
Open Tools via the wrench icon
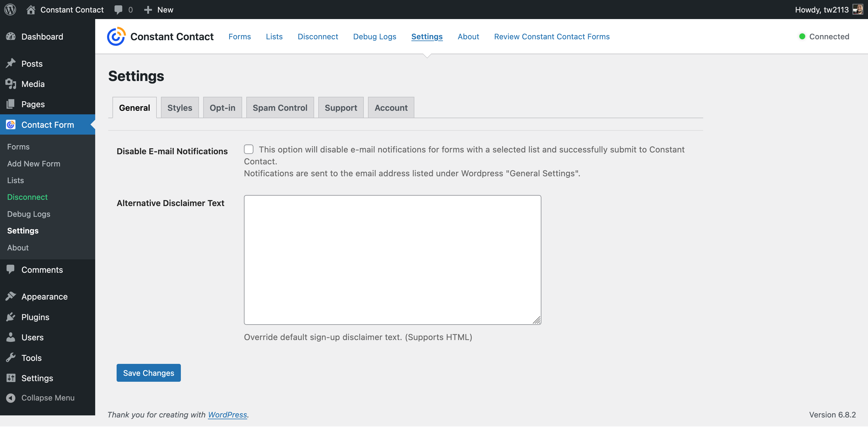pos(11,358)
